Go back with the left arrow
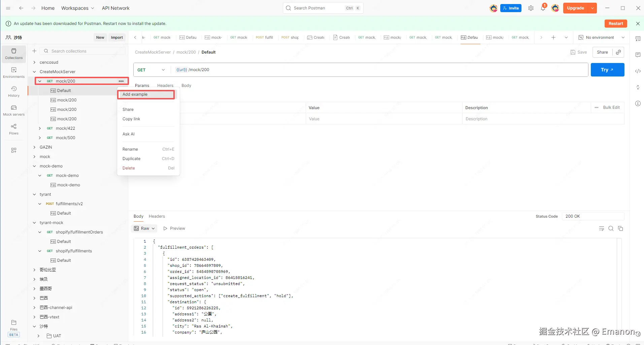 [21, 8]
